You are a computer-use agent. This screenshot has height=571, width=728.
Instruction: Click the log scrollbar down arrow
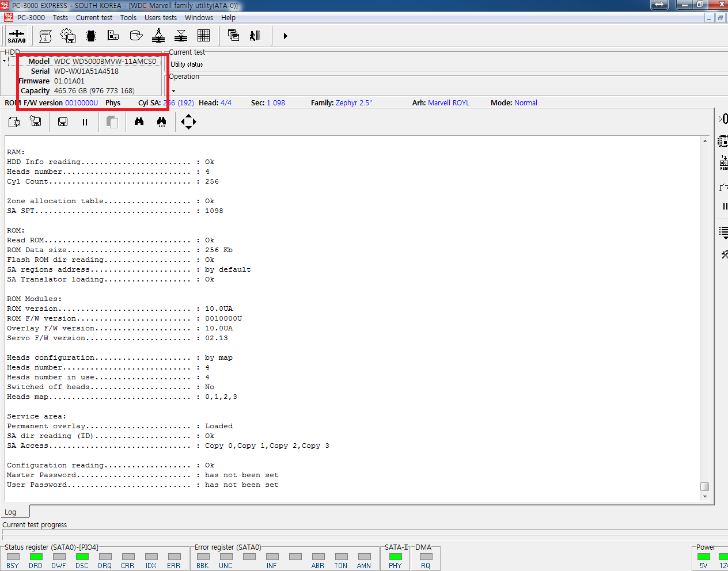tap(704, 496)
